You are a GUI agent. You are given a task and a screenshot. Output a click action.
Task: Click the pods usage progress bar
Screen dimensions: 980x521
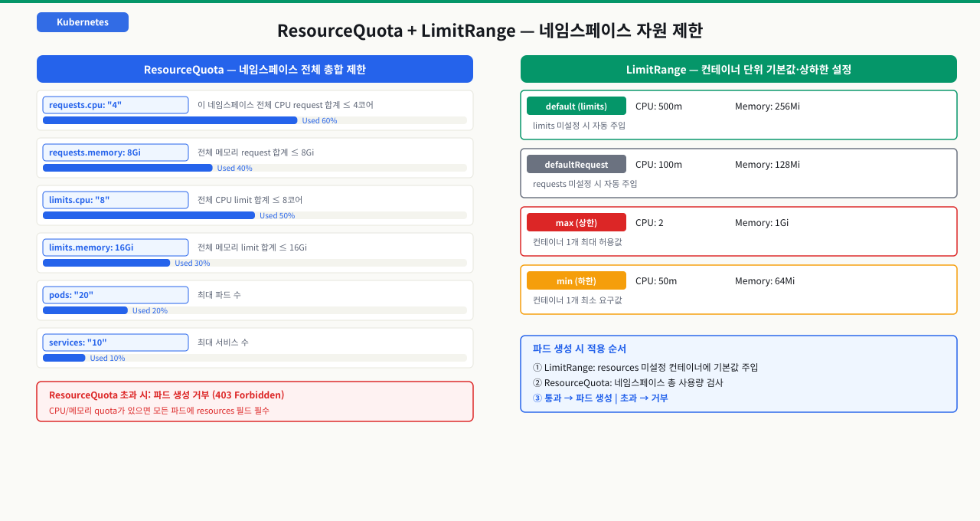[255, 310]
